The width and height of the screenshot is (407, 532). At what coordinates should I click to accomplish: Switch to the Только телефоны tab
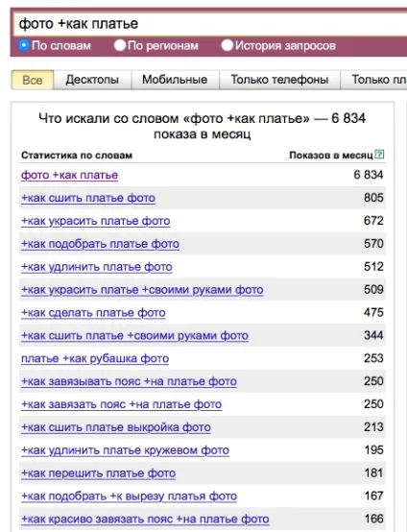tap(280, 80)
